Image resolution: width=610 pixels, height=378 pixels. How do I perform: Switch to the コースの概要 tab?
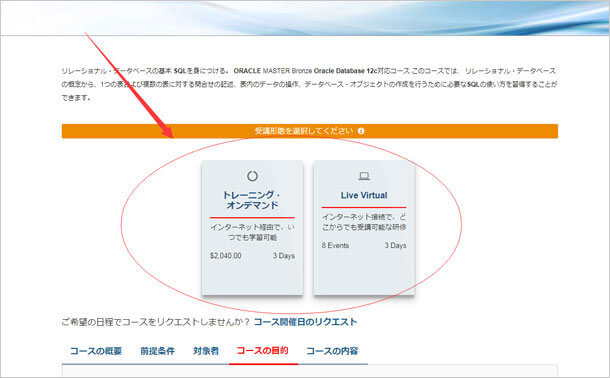[x=96, y=351]
